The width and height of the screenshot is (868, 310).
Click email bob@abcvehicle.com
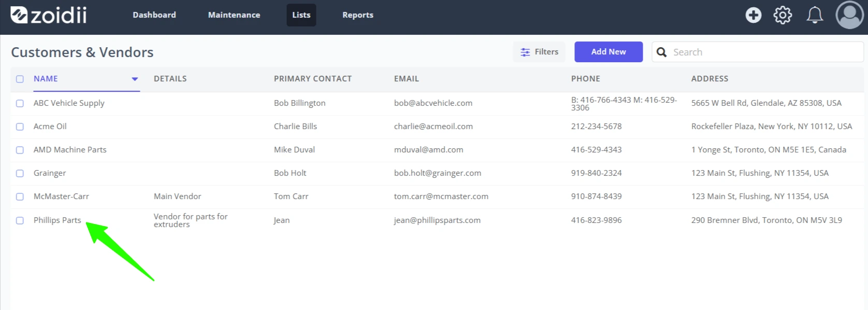[433, 103]
